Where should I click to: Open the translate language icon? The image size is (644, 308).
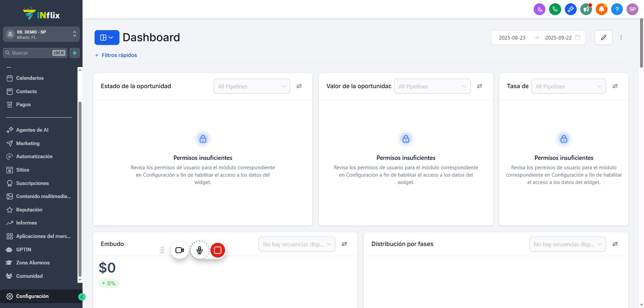[539, 9]
